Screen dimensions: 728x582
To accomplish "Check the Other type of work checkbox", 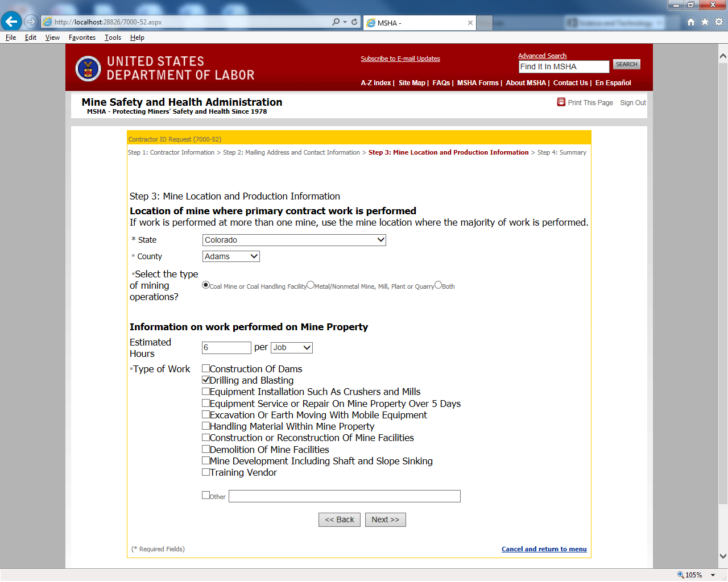I will (x=206, y=495).
